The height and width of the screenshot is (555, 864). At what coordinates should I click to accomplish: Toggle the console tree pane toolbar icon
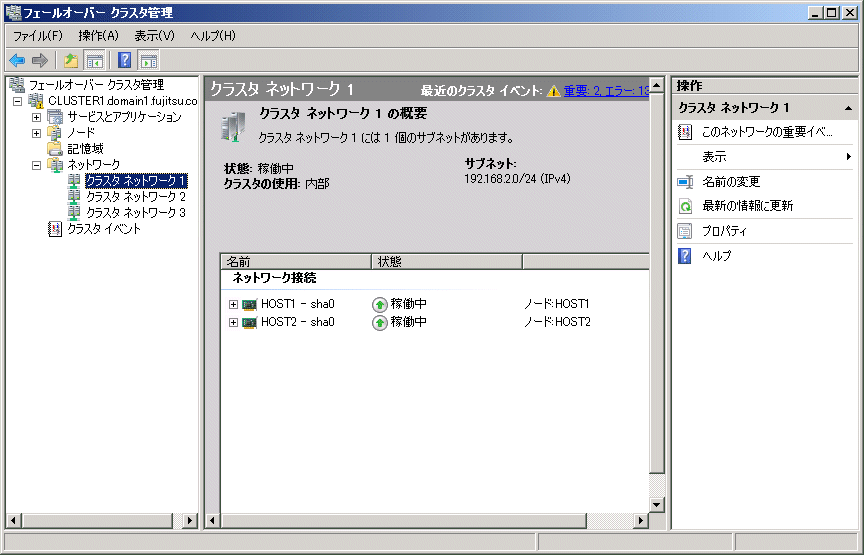[x=94, y=60]
